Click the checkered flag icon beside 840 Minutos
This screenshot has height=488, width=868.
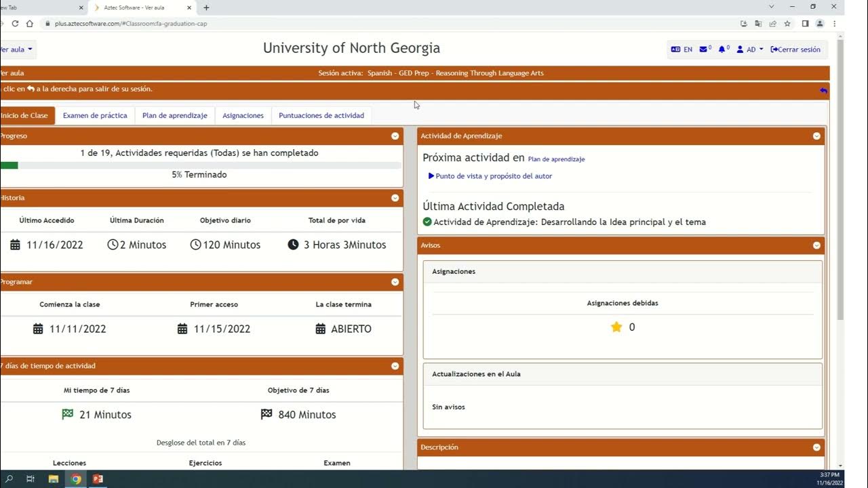[x=267, y=414]
